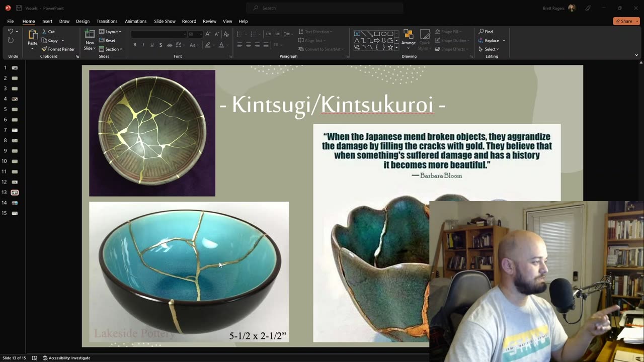Image resolution: width=644 pixels, height=362 pixels.
Task: Click the Paste clipboard icon
Action: pyautogui.click(x=33, y=35)
